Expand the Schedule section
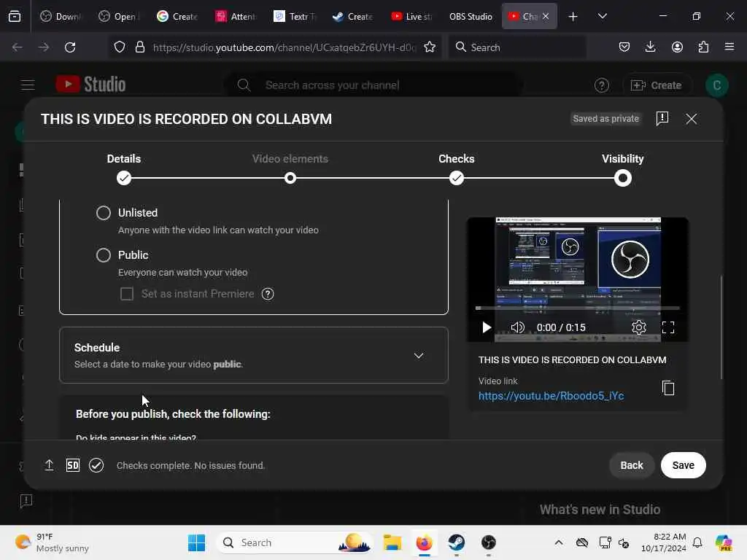747x560 pixels. coord(418,355)
